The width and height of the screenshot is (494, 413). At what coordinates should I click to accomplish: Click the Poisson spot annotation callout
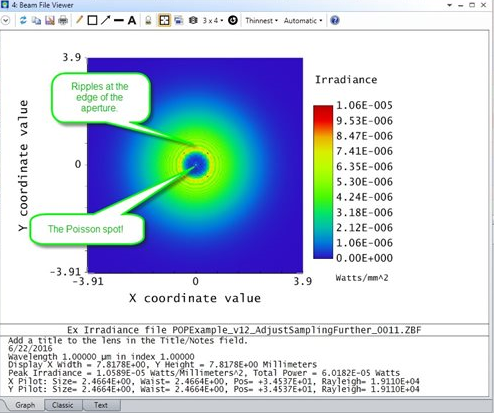tap(87, 229)
